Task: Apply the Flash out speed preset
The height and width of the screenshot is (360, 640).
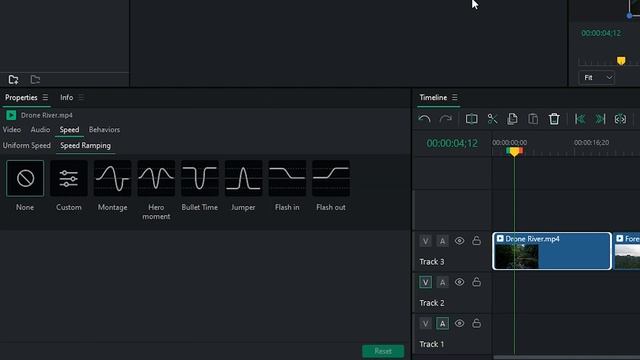Action: [331, 178]
